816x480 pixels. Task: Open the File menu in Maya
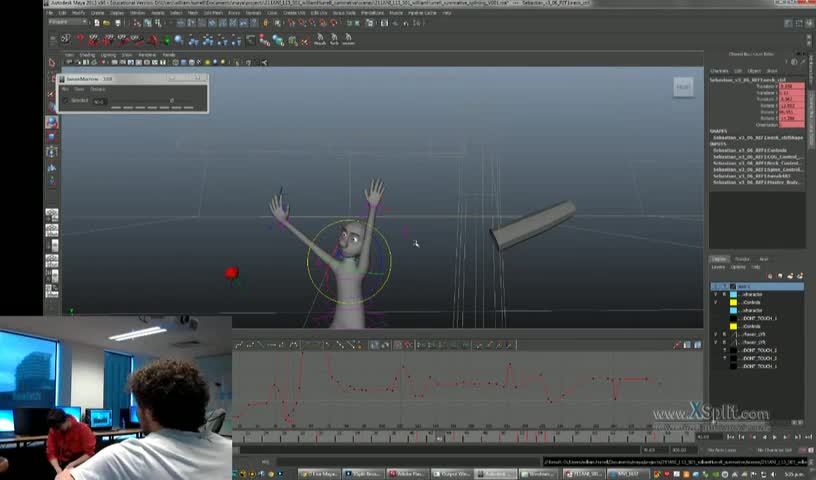50,13
